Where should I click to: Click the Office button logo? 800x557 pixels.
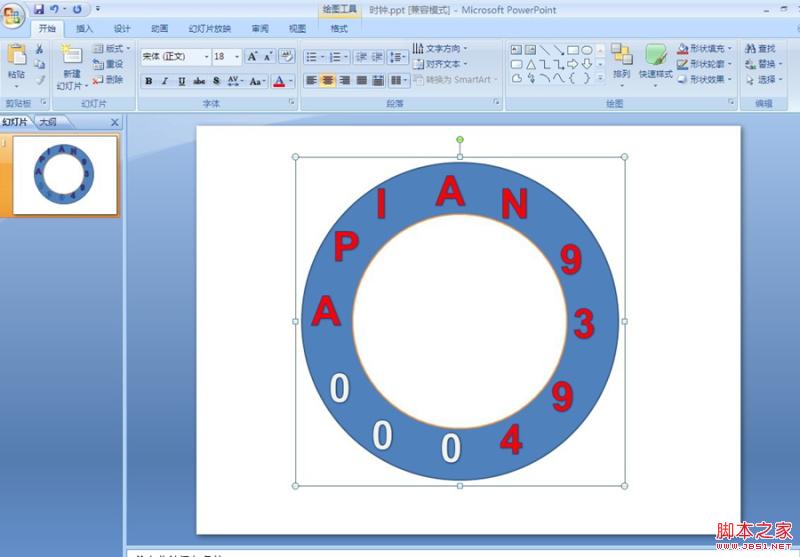click(13, 15)
